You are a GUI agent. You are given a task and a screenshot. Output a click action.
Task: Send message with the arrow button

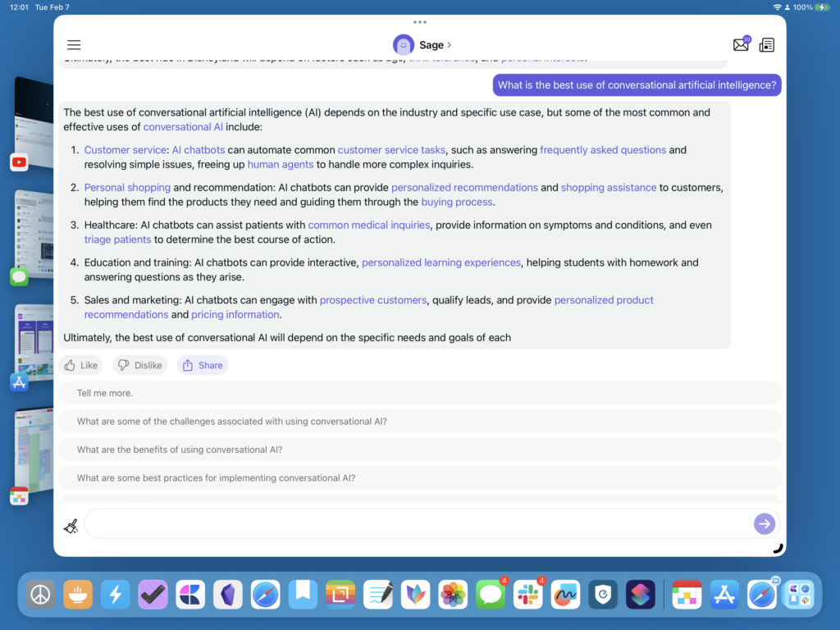(765, 523)
